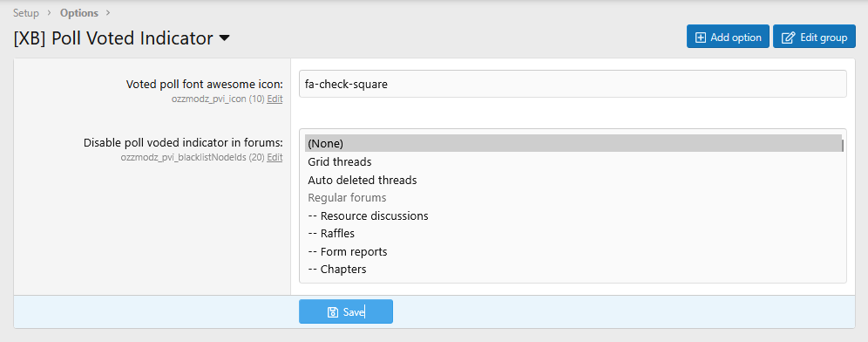Select (None) in the forums list

(x=573, y=144)
